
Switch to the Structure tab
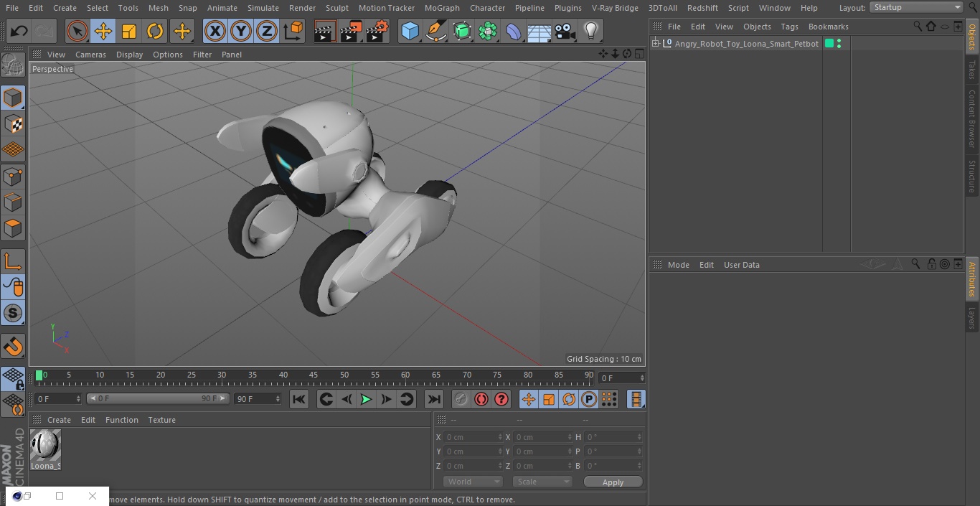[972, 176]
